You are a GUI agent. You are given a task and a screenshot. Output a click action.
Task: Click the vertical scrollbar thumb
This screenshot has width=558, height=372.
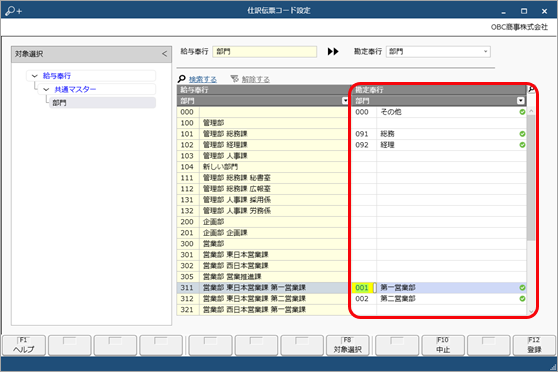point(531,177)
